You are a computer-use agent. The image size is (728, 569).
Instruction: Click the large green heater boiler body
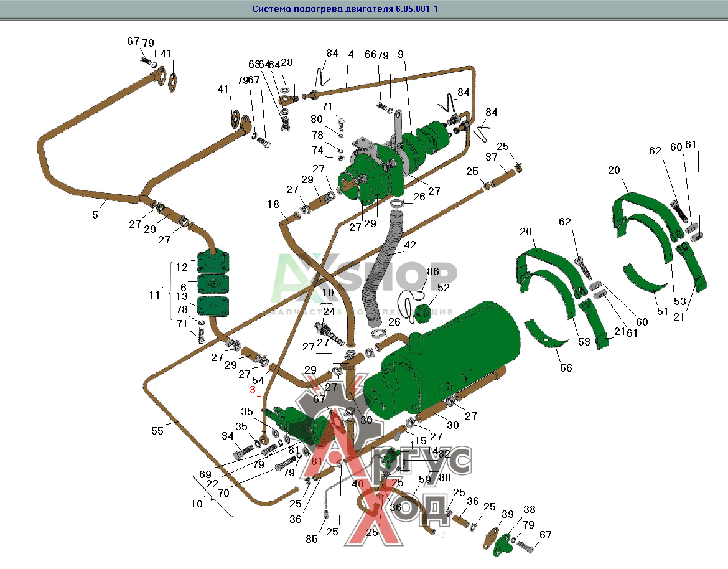(x=454, y=361)
